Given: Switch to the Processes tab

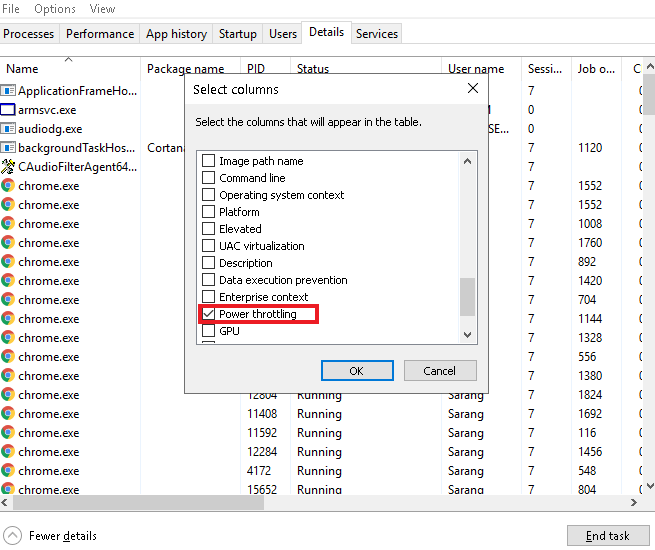Looking at the screenshot, I should click(29, 34).
